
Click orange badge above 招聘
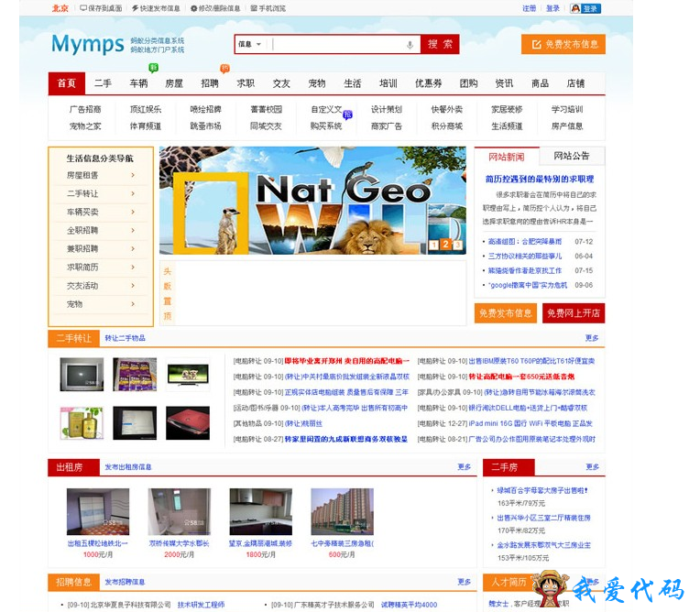pos(225,69)
